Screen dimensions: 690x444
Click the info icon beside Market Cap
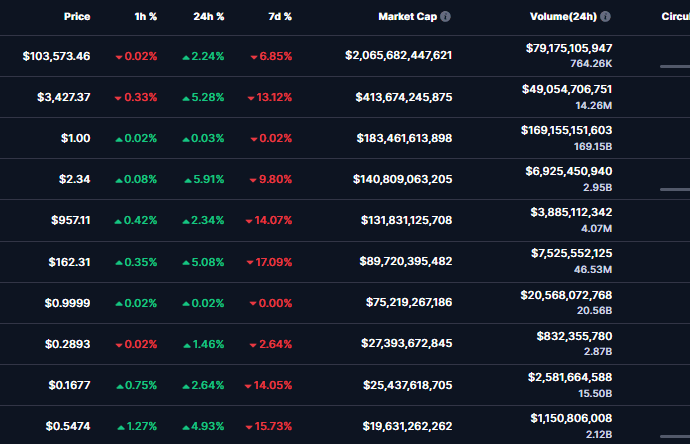pyautogui.click(x=445, y=17)
